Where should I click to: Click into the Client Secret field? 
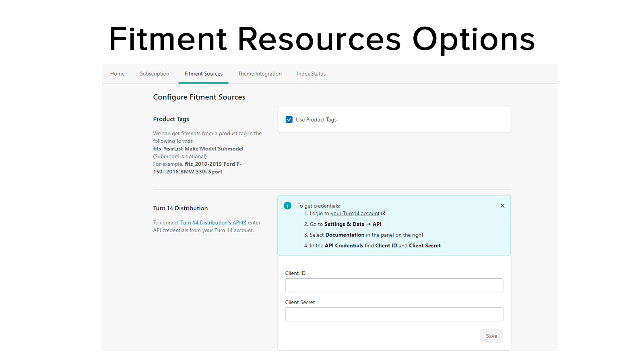point(394,314)
